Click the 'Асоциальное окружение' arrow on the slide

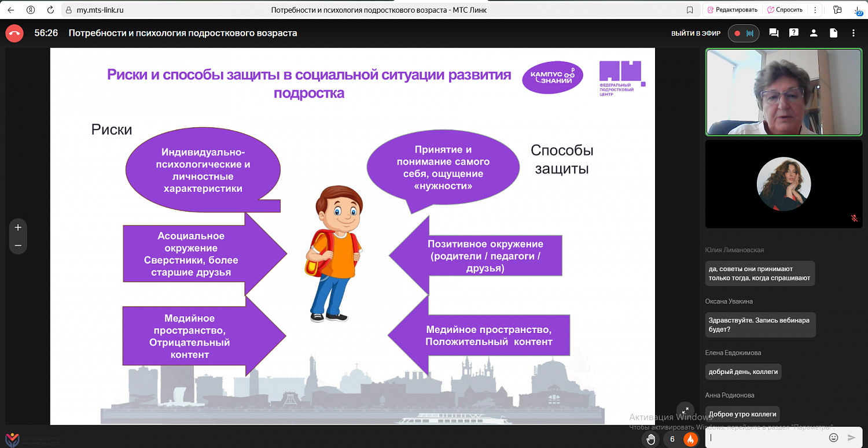[x=205, y=254]
